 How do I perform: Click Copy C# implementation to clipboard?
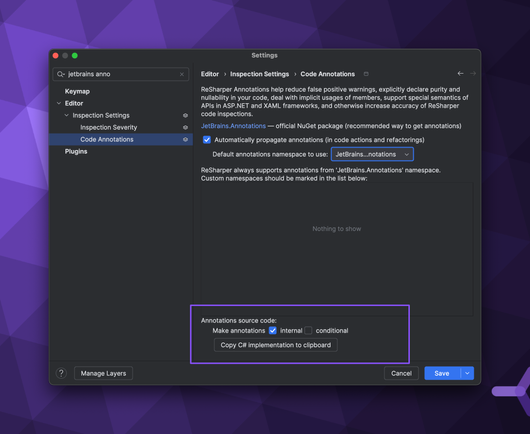click(x=276, y=345)
